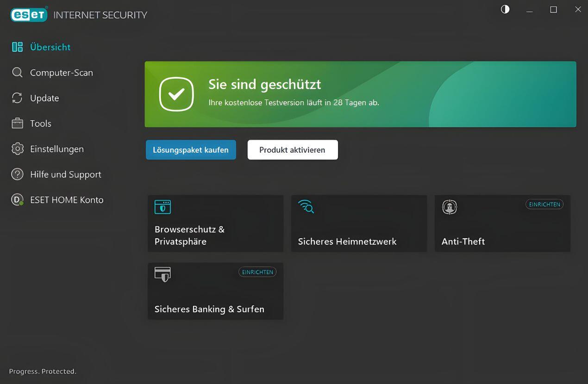The image size is (588, 384).
Task: Click the Browserschutz shield window icon
Action: 163,207
